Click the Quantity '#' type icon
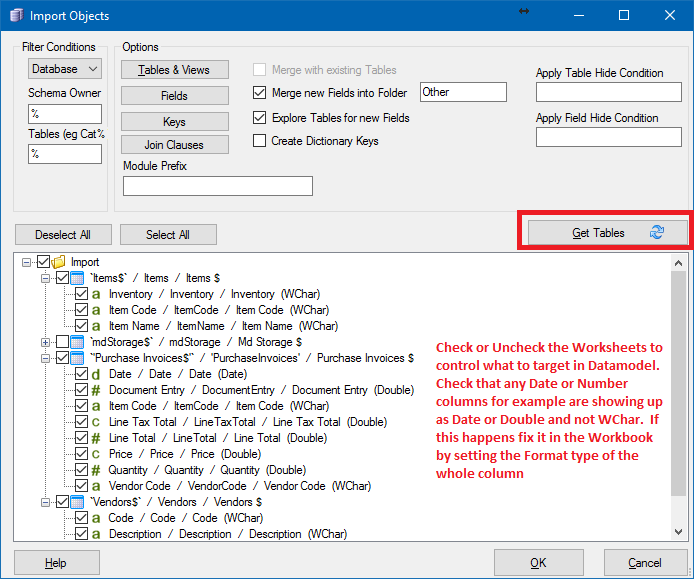694x579 pixels. coord(96,470)
